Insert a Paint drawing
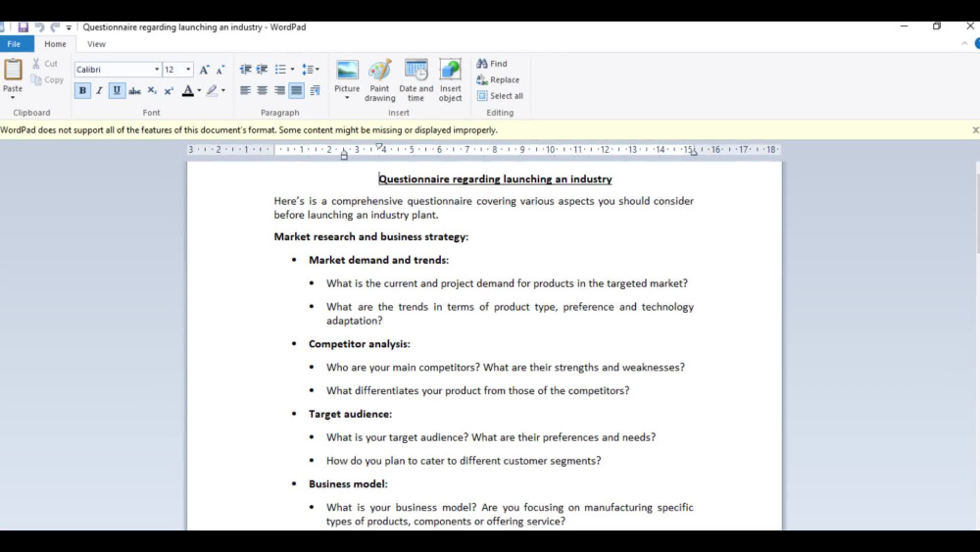Viewport: 980px width, 552px height. (x=379, y=80)
